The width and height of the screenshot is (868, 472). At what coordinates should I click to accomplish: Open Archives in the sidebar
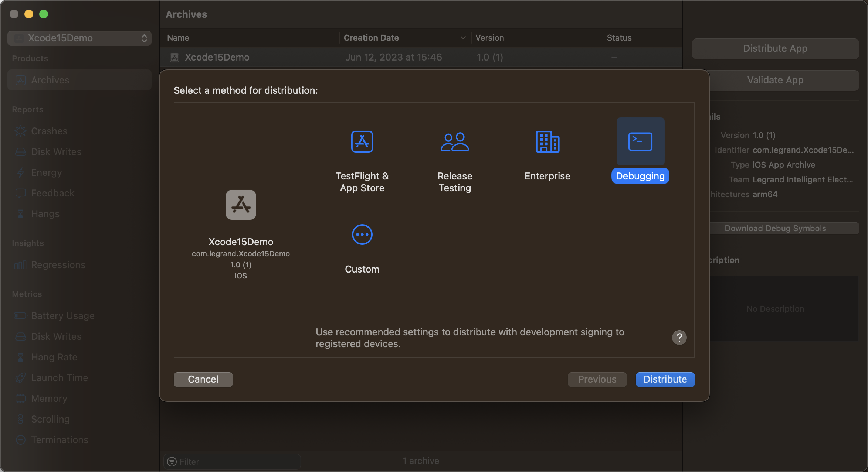(x=79, y=80)
